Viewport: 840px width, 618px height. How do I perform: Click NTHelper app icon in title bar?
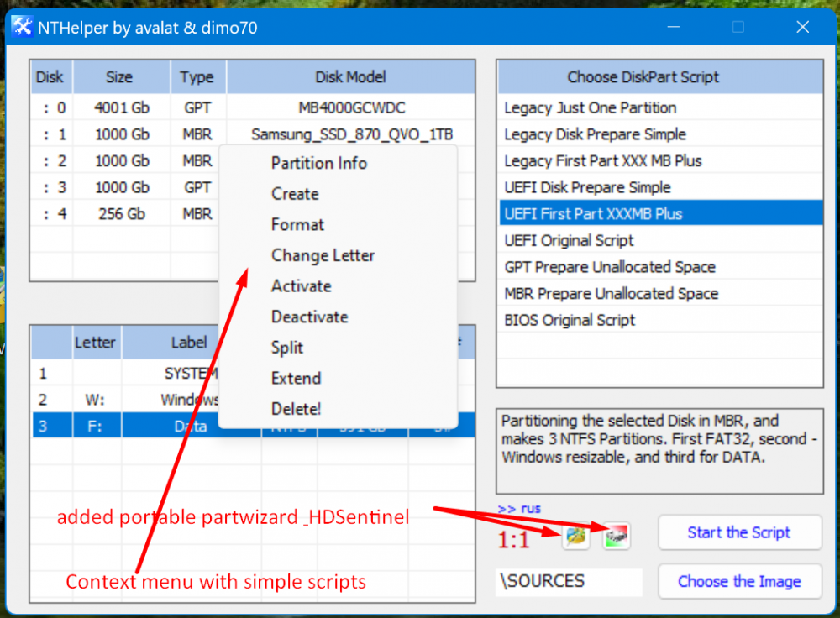point(22,27)
